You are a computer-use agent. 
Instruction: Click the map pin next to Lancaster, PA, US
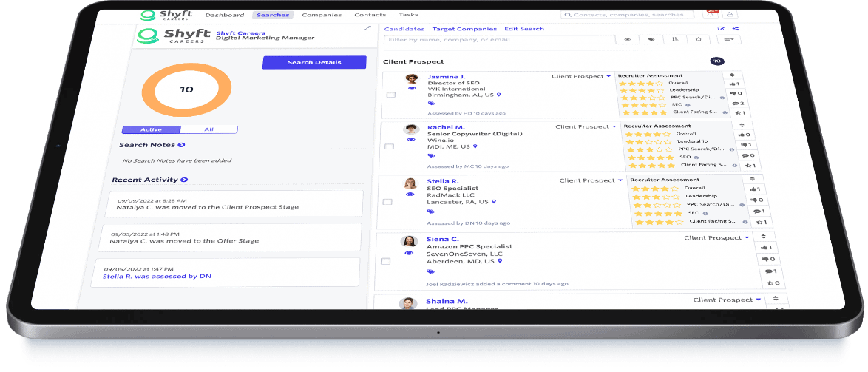(493, 202)
